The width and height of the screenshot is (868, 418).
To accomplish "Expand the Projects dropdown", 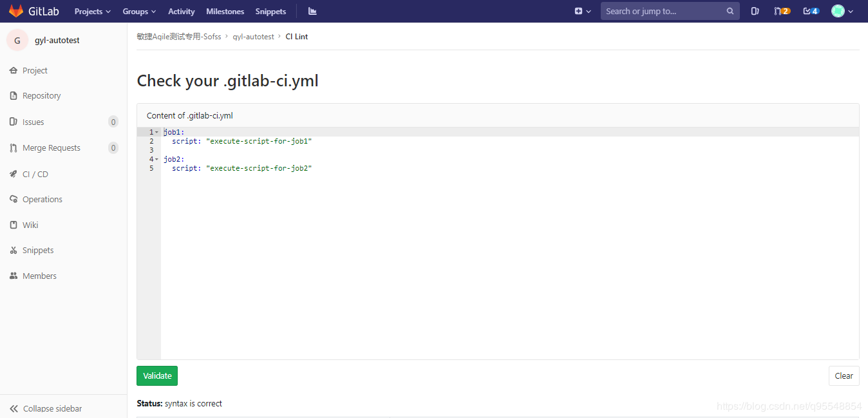I will coord(91,11).
